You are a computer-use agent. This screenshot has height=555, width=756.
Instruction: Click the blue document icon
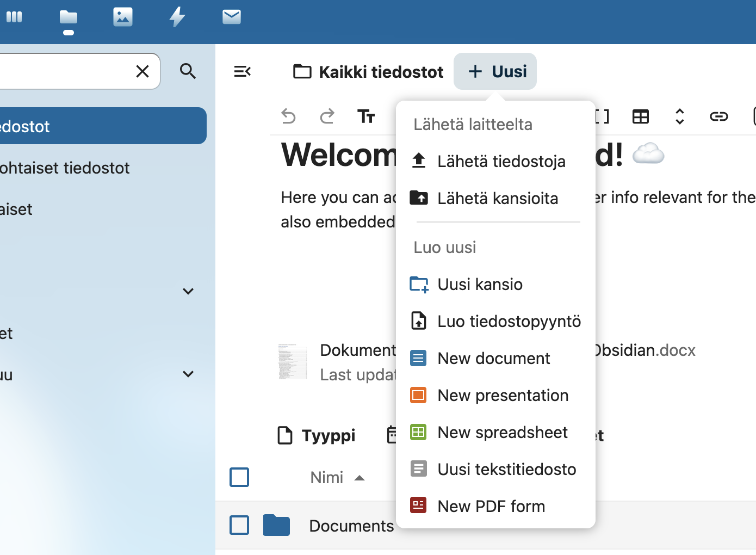pos(418,359)
